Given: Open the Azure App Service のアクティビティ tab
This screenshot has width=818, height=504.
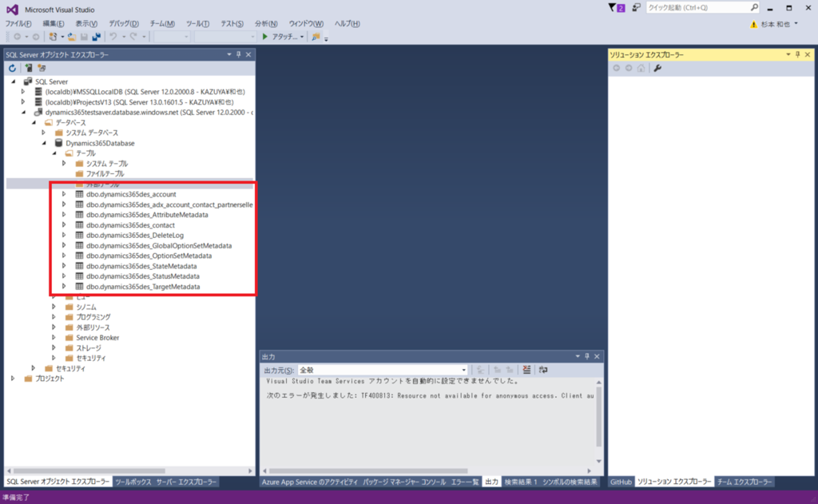Looking at the screenshot, I should (x=310, y=482).
